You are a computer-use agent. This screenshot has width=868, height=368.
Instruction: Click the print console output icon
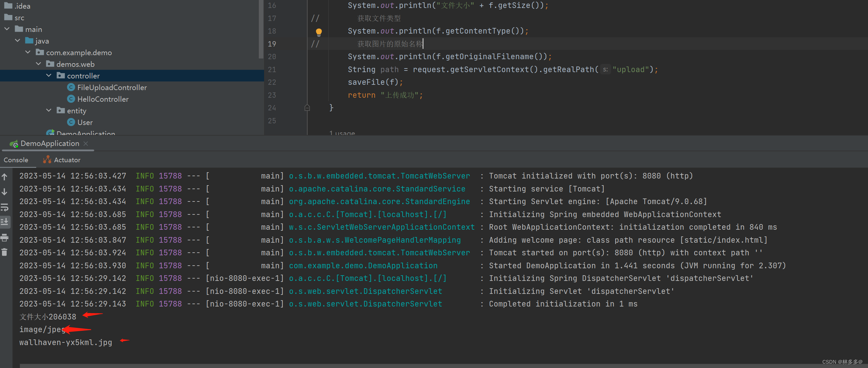(5, 237)
